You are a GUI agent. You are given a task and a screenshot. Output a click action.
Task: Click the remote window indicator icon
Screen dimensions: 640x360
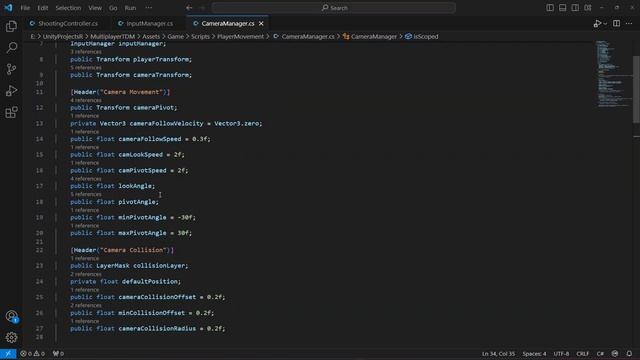pos(8,353)
